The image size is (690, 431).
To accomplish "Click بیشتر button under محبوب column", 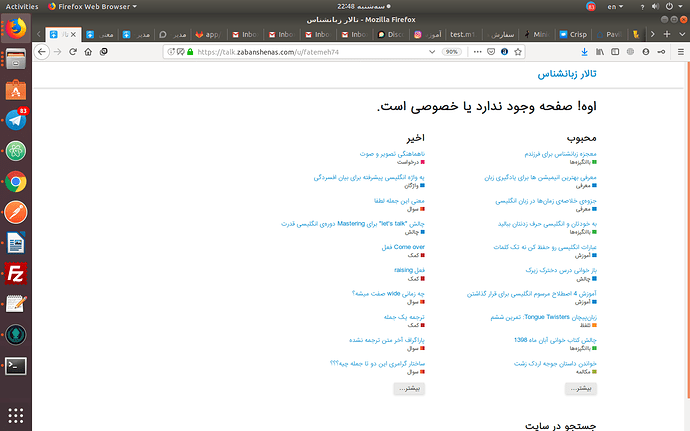I will 581,389.
